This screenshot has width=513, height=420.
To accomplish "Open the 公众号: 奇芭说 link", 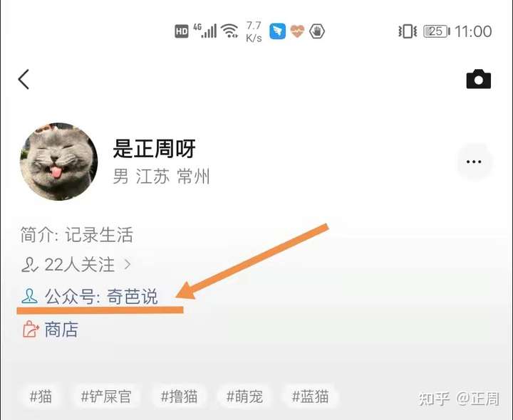I will (x=101, y=296).
